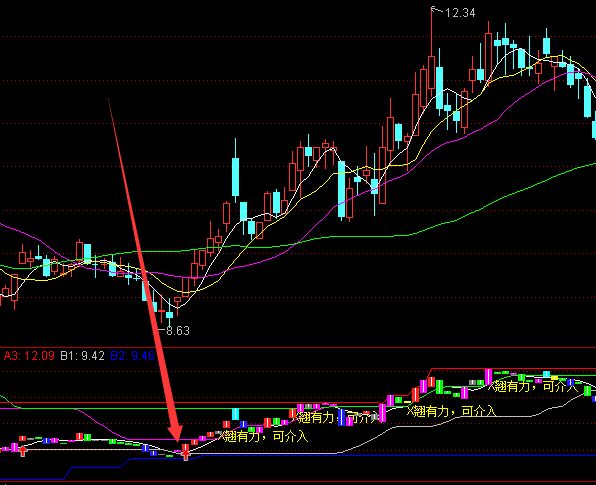Click the cyan bar in the indicator panel
Screen dimensions: 596x485
(x=236, y=414)
